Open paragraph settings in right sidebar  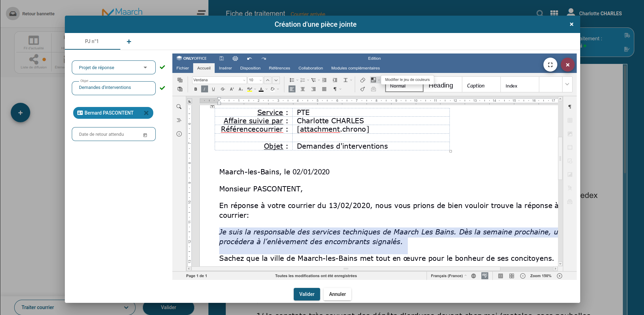[569, 107]
